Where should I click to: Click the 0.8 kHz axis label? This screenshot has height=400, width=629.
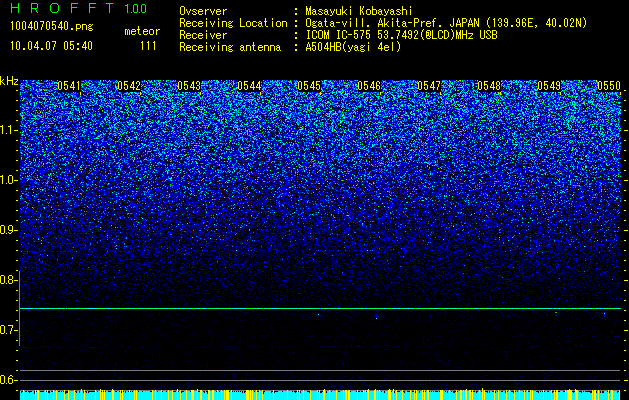coord(9,280)
